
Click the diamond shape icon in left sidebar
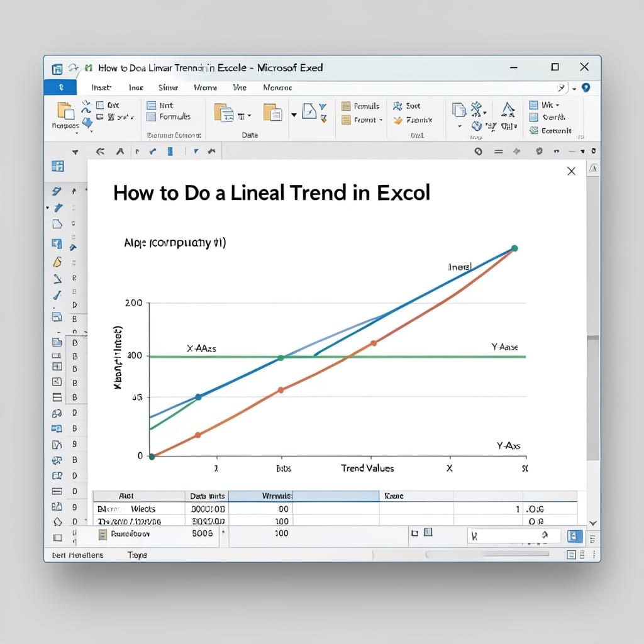57,522
